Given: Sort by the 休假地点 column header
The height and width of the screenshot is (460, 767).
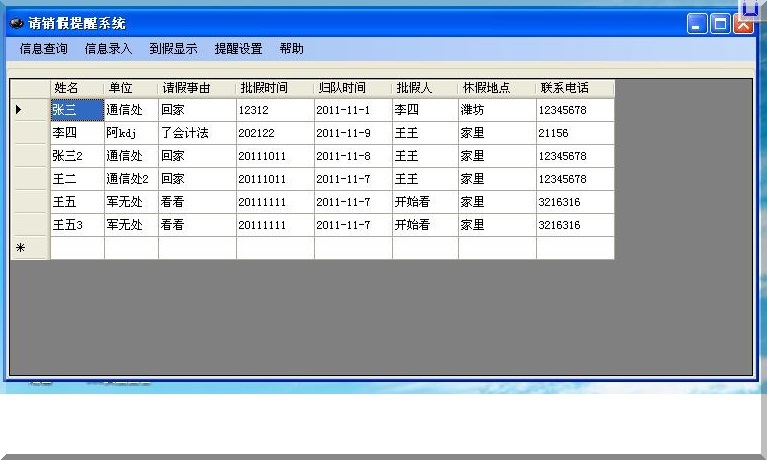Looking at the screenshot, I should tap(497, 88).
